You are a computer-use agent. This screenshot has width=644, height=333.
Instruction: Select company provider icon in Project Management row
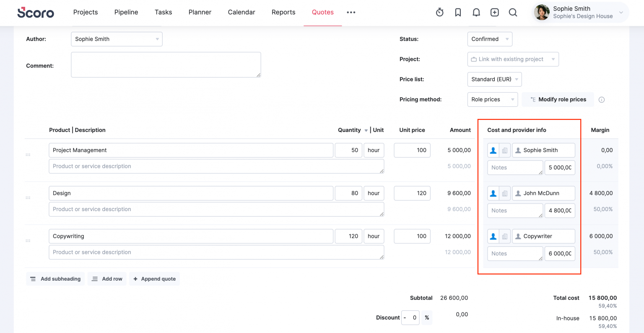click(505, 150)
